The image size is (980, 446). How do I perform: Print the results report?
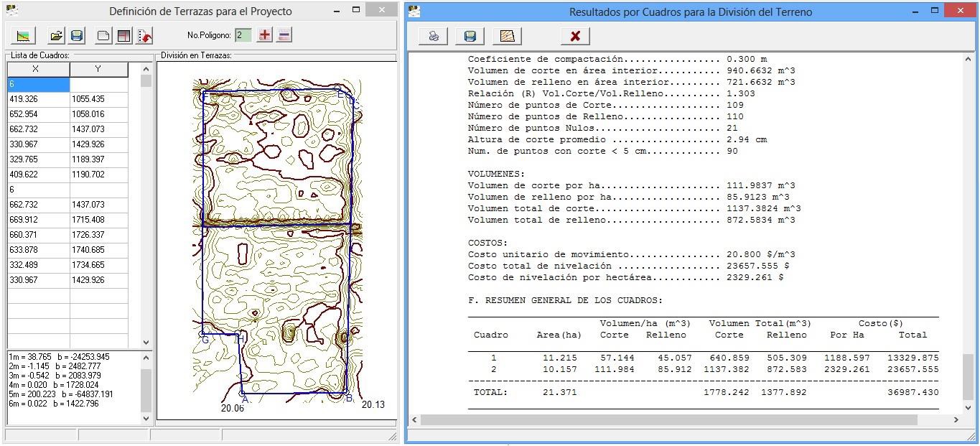[x=434, y=36]
